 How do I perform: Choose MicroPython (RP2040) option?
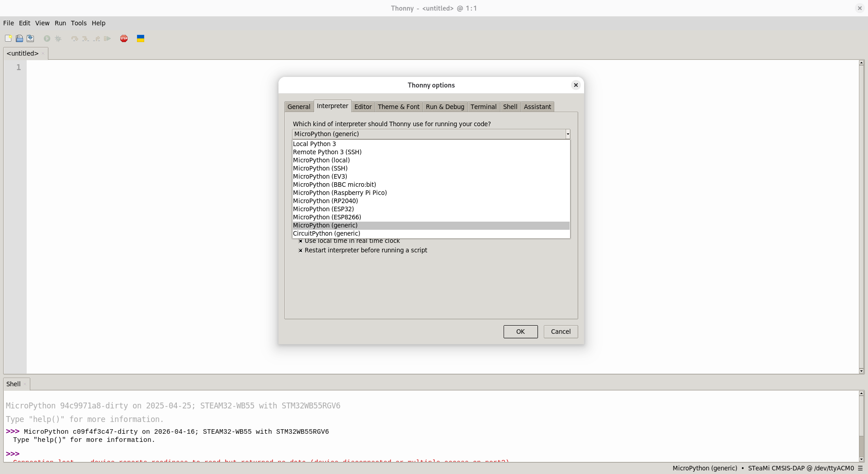coord(431,201)
